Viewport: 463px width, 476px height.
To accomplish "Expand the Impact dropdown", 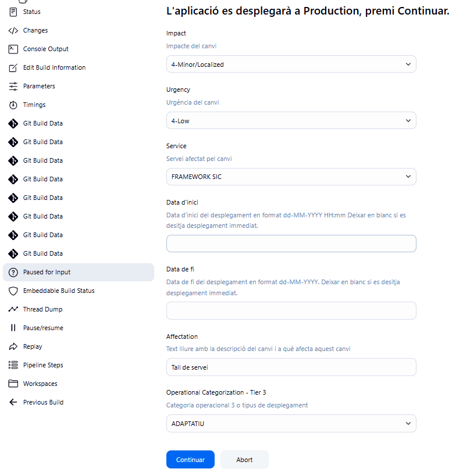I will click(291, 64).
